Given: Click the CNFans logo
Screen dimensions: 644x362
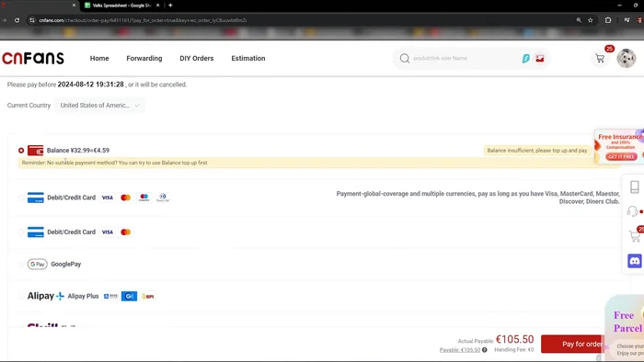Looking at the screenshot, I should point(33,58).
